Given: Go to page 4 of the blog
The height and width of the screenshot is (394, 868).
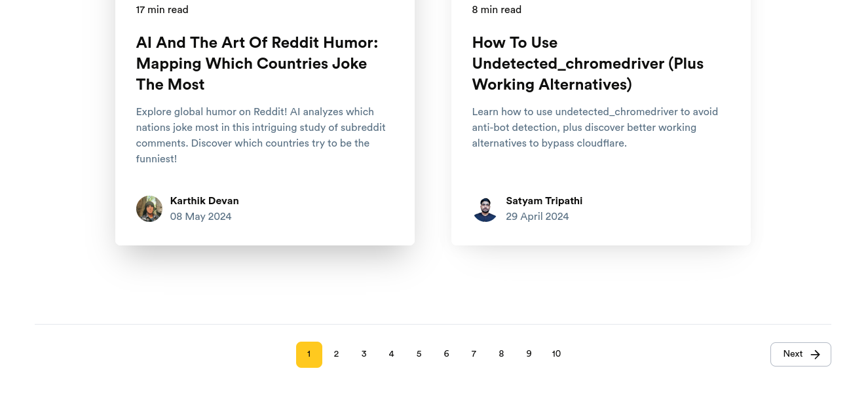Looking at the screenshot, I should pyautogui.click(x=391, y=354).
